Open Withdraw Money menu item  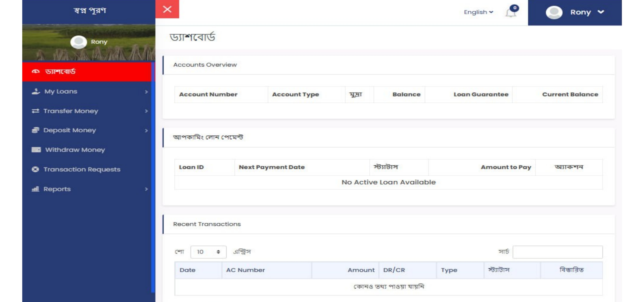point(75,150)
